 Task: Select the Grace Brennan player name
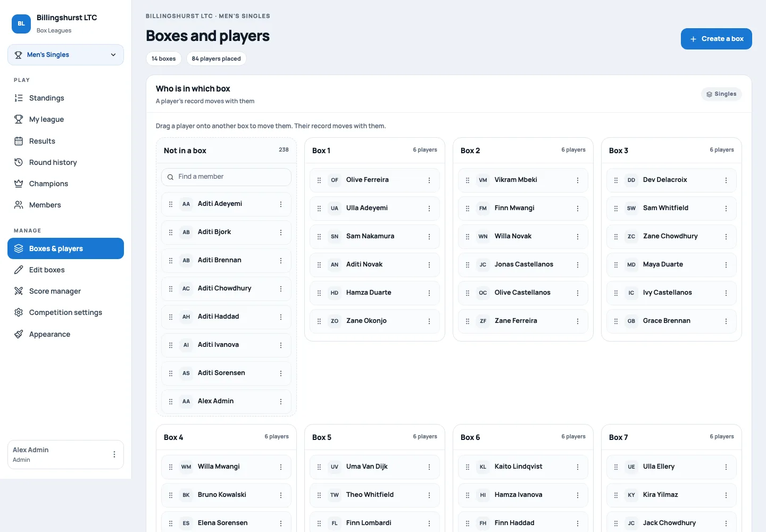point(667,321)
